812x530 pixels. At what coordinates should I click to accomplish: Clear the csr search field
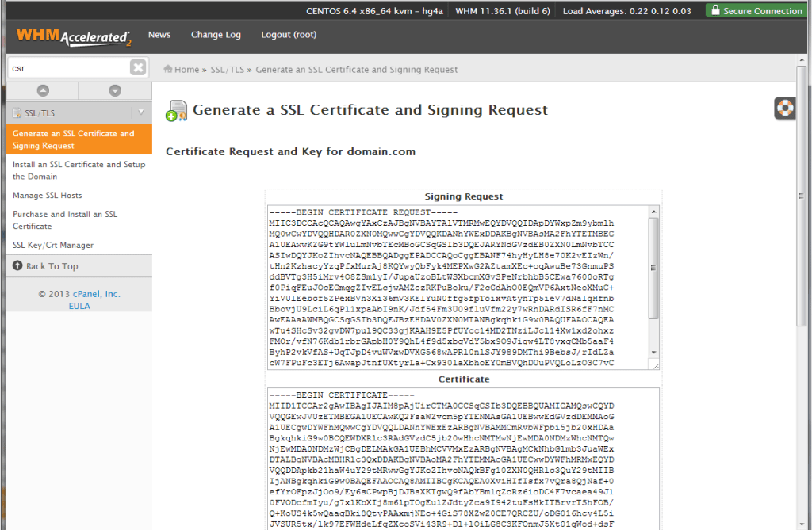(x=138, y=67)
